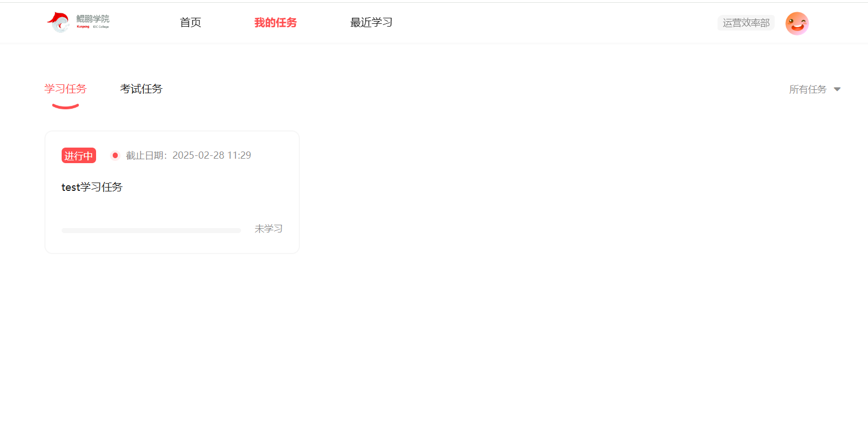868x440 pixels.
Task: Click the Kunpeng IDC College subtitle under logo
Action: 93,27
